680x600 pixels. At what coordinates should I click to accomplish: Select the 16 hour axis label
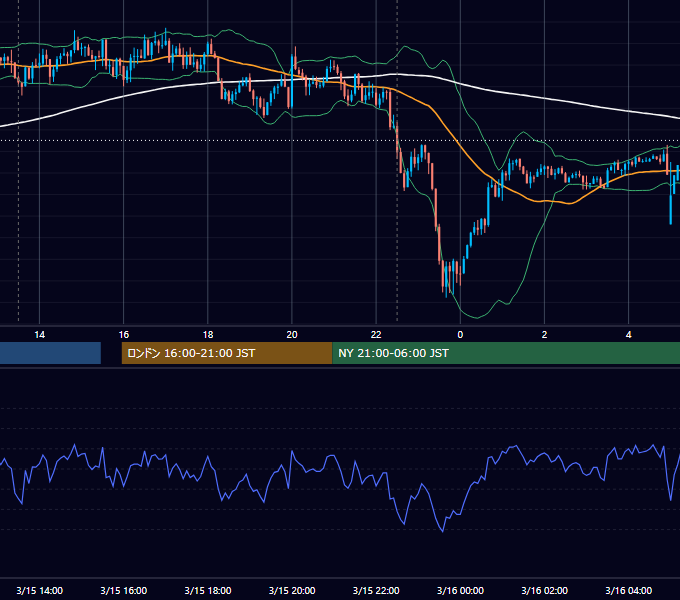[124, 335]
